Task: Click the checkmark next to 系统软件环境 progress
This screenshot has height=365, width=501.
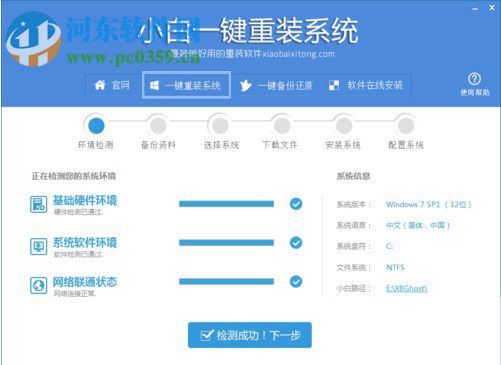Action: coord(296,243)
